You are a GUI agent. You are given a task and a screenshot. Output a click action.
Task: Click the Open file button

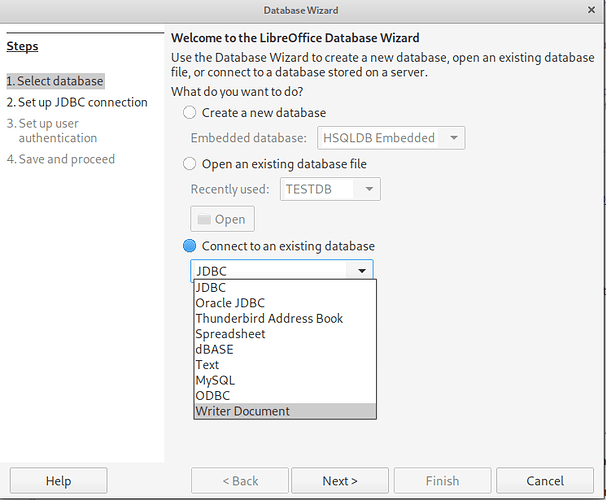pyautogui.click(x=222, y=219)
